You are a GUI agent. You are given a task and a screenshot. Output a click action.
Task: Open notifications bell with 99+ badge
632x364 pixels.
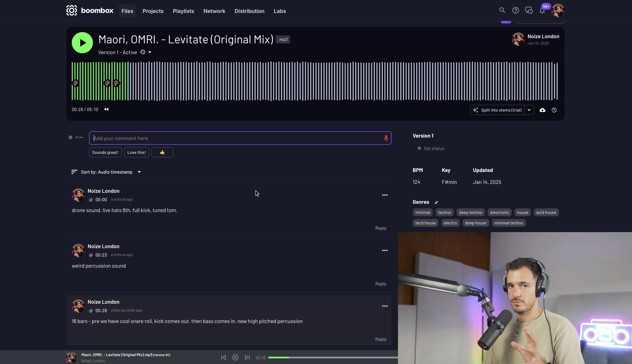(x=542, y=11)
